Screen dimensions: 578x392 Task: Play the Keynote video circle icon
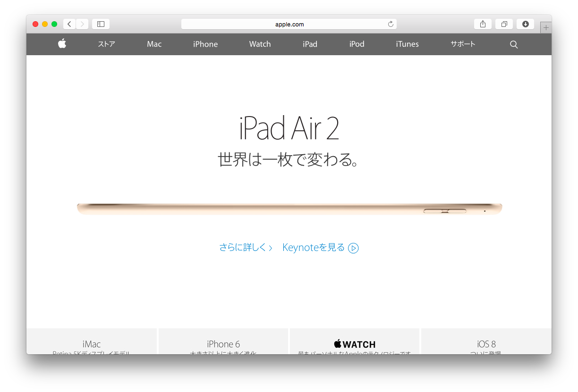point(353,248)
